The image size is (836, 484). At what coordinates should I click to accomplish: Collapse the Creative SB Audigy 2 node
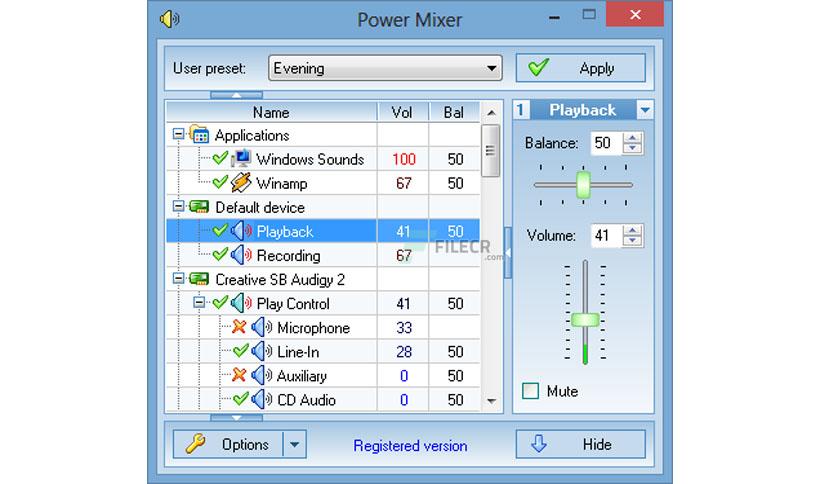pyautogui.click(x=179, y=278)
